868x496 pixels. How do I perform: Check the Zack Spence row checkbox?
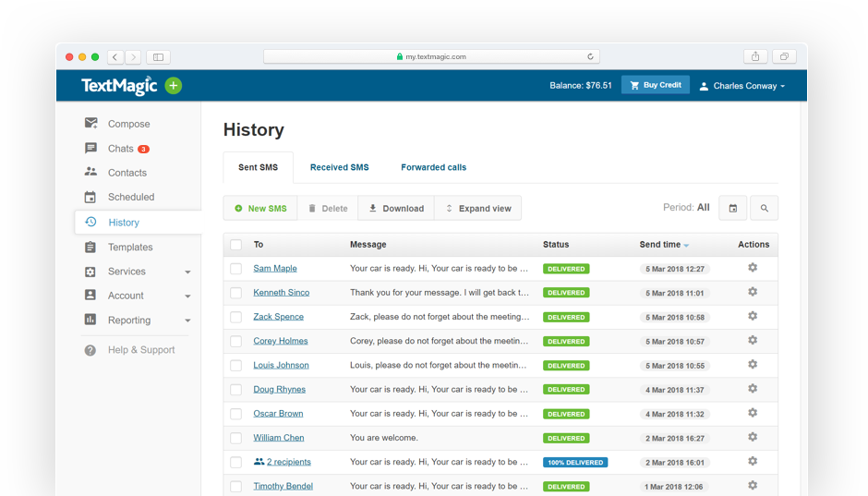(x=236, y=317)
